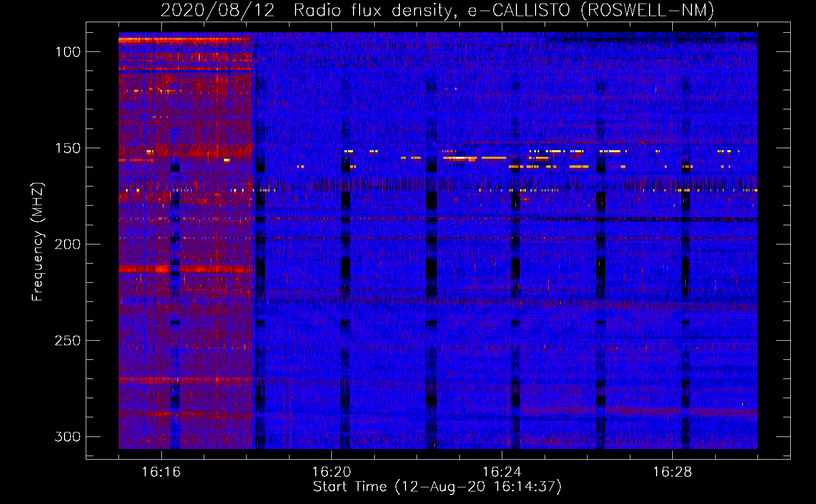The height and width of the screenshot is (504, 816).
Task: Click the frequency tick label 150
Action: [x=68, y=148]
